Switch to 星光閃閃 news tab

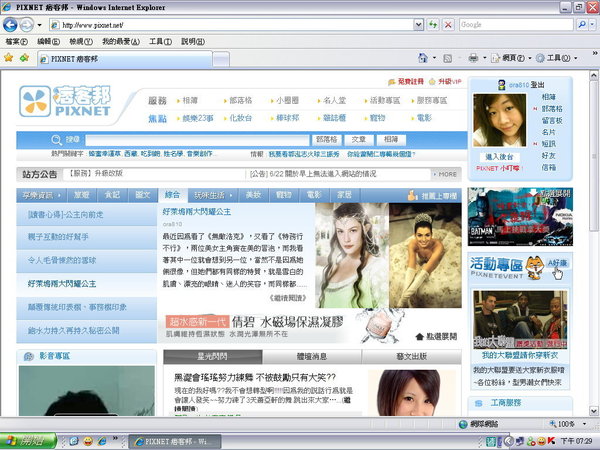click(x=213, y=357)
